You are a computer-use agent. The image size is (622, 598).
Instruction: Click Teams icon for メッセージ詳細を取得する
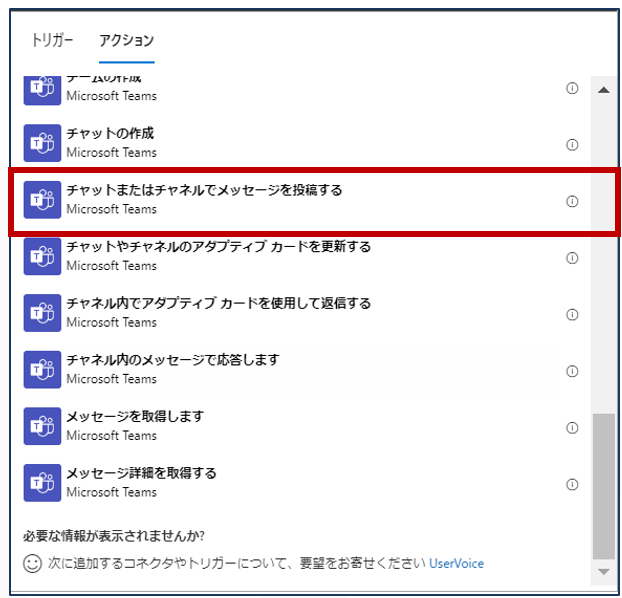(42, 483)
